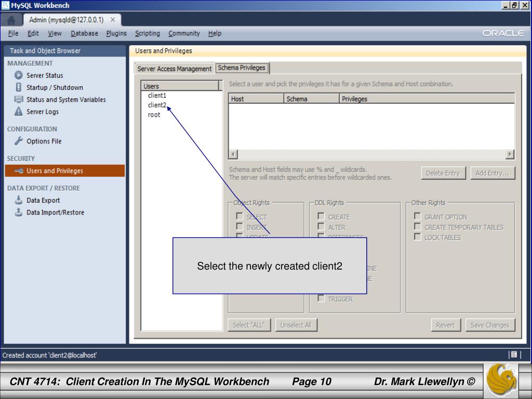Open the Plugins menu
532x399 pixels.
pyautogui.click(x=116, y=33)
